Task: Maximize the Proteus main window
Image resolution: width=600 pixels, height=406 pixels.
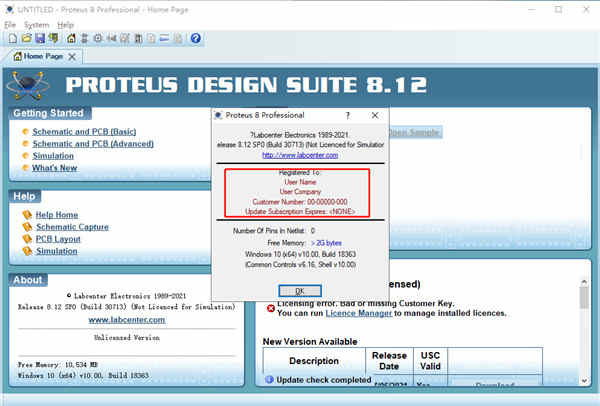Action: [558, 10]
